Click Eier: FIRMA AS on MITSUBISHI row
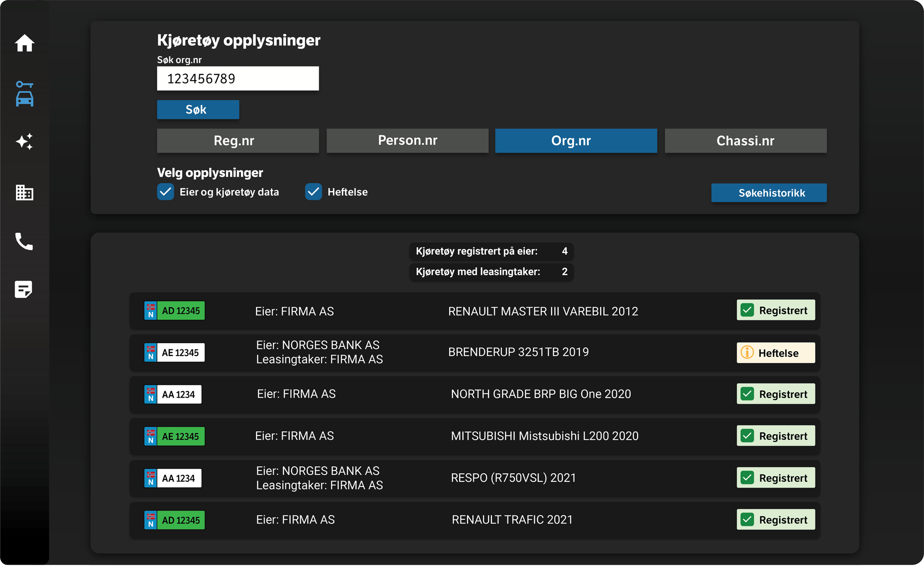This screenshot has width=924, height=568. click(294, 436)
